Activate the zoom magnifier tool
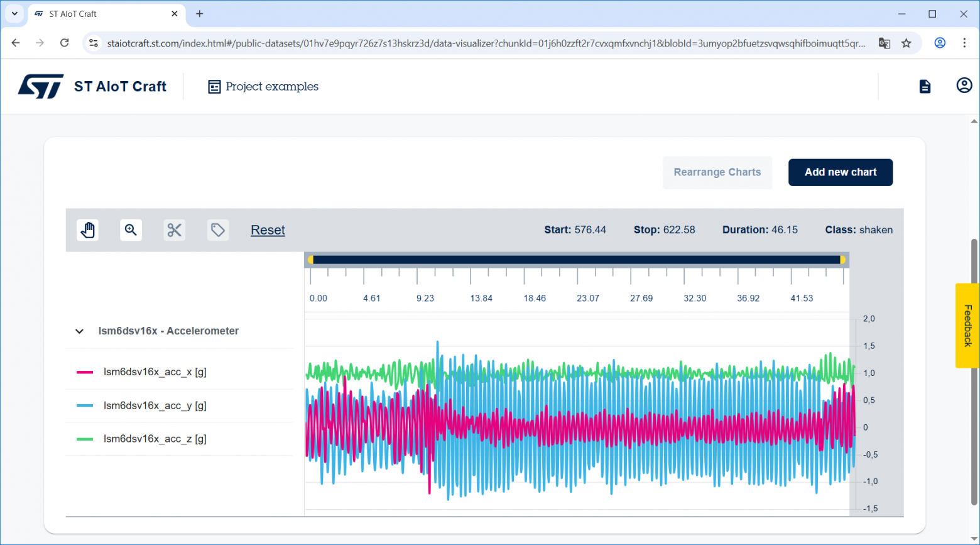980x545 pixels. click(131, 230)
